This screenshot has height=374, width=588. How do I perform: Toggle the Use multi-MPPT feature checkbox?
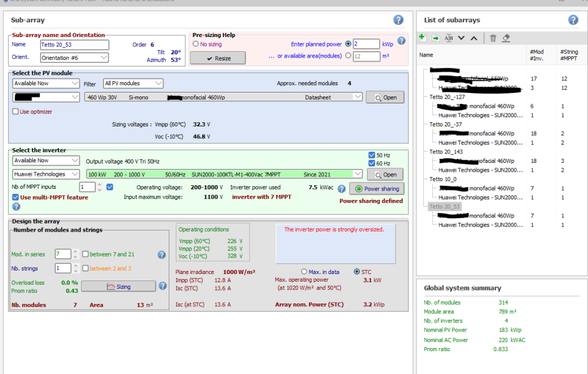point(16,197)
